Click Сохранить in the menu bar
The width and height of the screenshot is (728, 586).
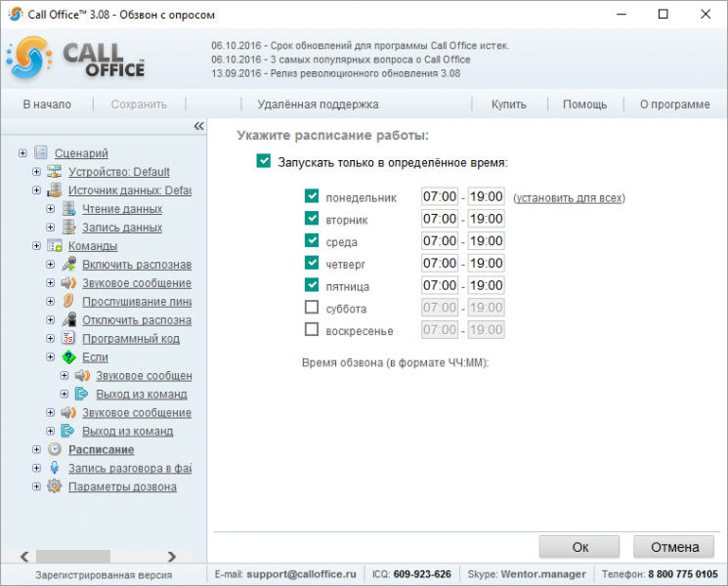pos(139,105)
